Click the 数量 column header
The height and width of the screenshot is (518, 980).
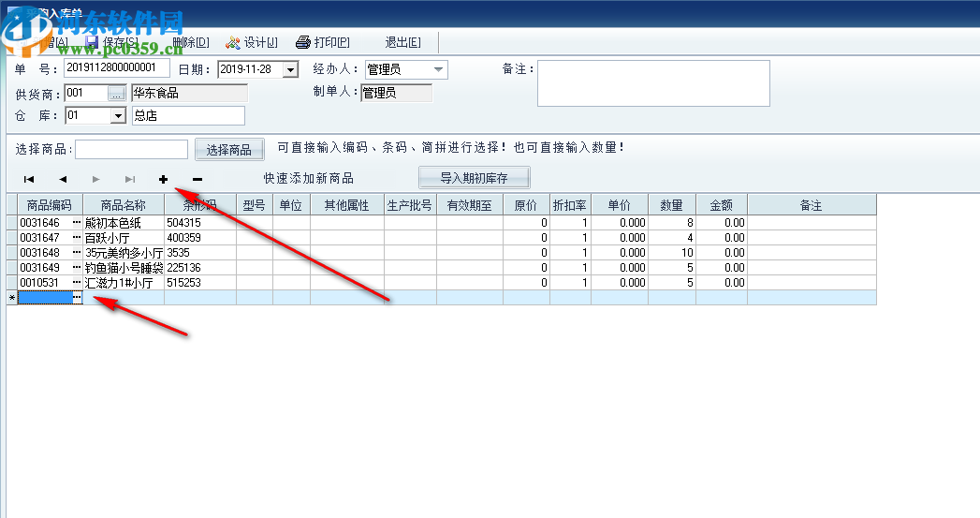672,205
